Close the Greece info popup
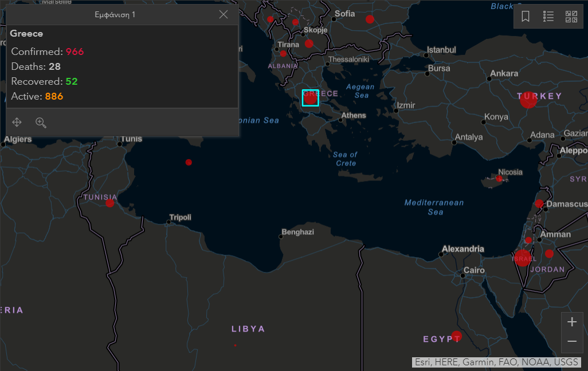The image size is (588, 371). point(224,14)
